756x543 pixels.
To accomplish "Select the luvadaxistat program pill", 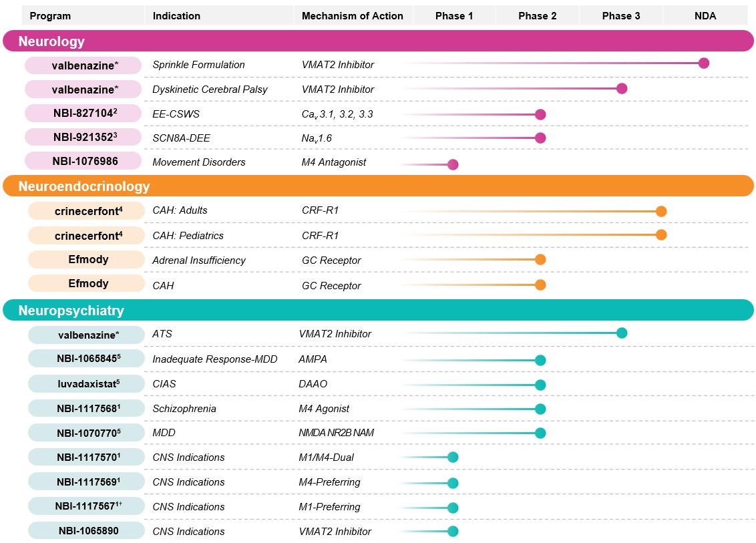I will 86,384.
